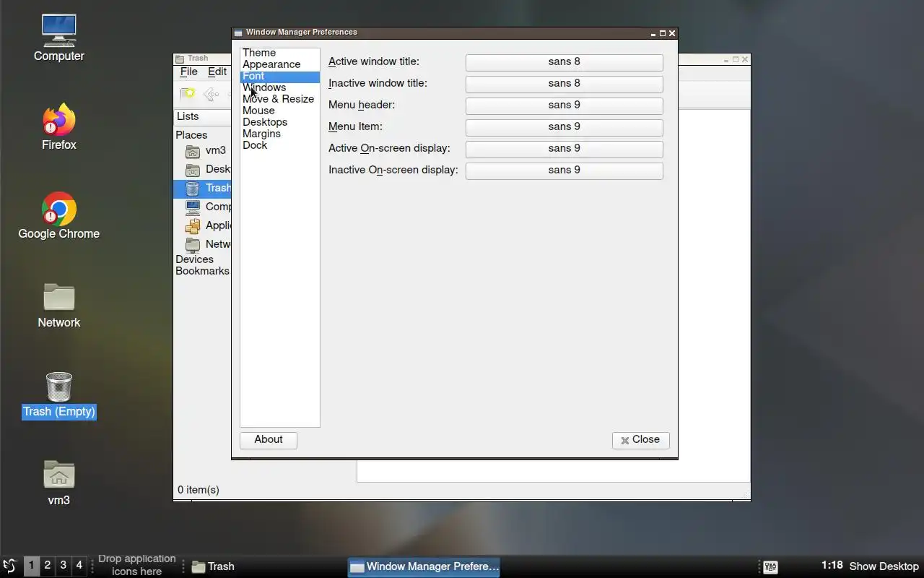
Task: Select the Mouse category
Action: click(280, 111)
